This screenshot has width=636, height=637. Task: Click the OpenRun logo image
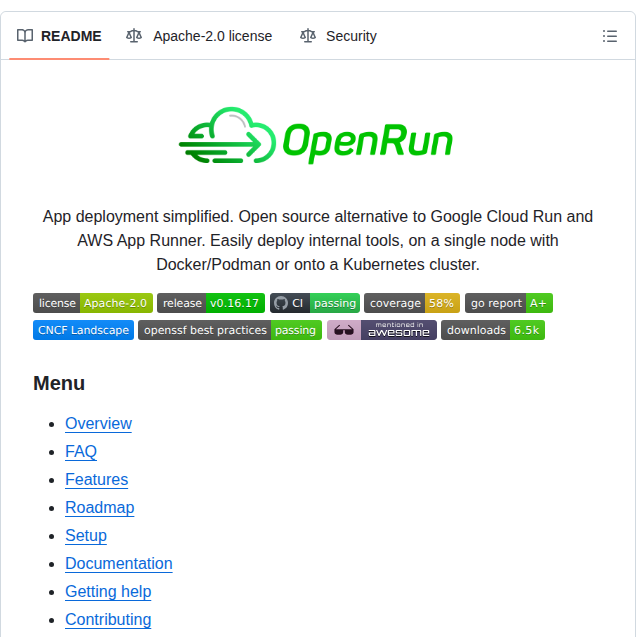click(318, 136)
